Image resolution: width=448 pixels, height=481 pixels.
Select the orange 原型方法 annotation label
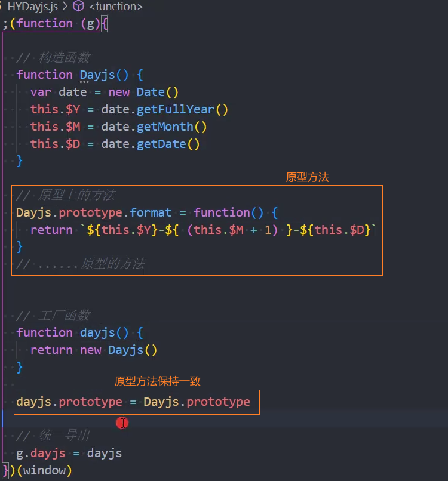[307, 177]
